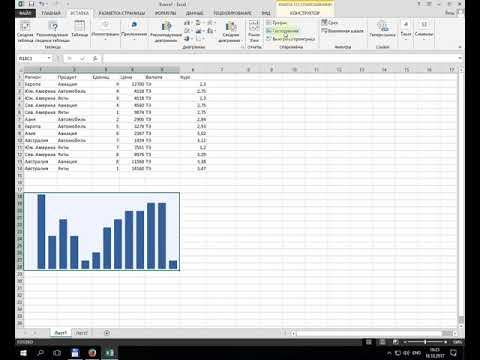This screenshot has width=480, height=360.
Task: Insert a Win/Loss (Выигрыш/проигрыш) sparkline
Action: point(291,39)
